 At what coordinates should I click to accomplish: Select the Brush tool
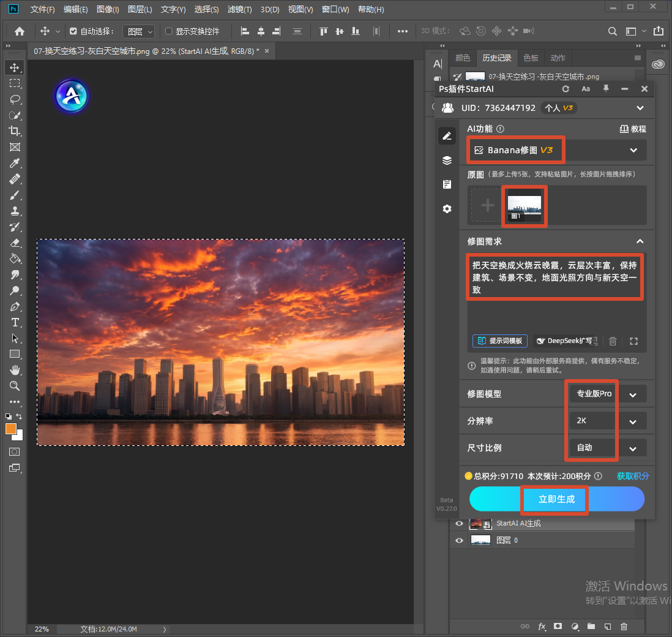(15, 195)
